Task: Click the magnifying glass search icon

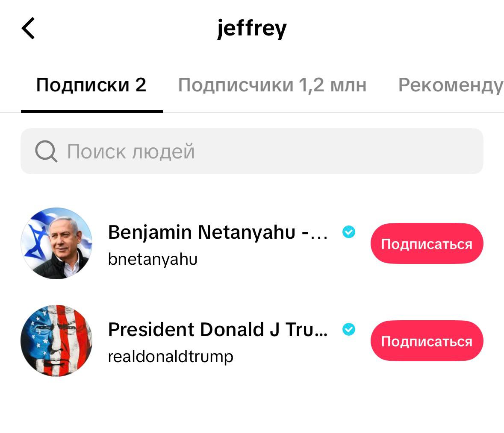Action: coord(46,152)
